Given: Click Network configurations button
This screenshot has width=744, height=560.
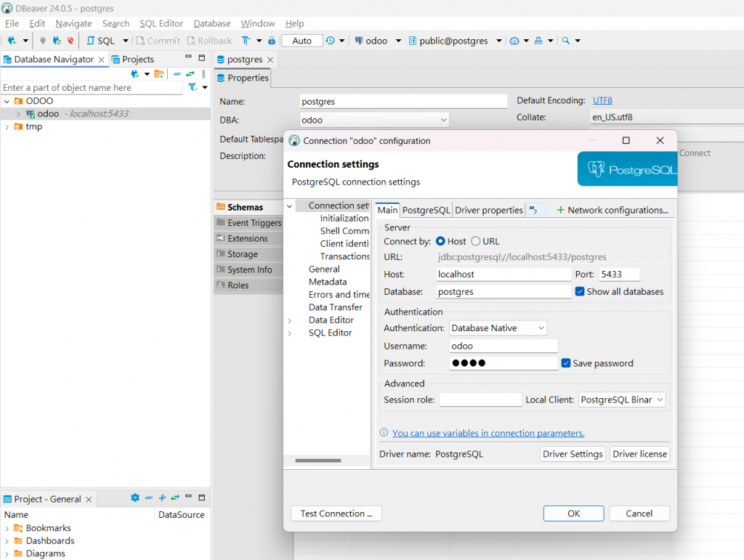Looking at the screenshot, I should point(612,210).
